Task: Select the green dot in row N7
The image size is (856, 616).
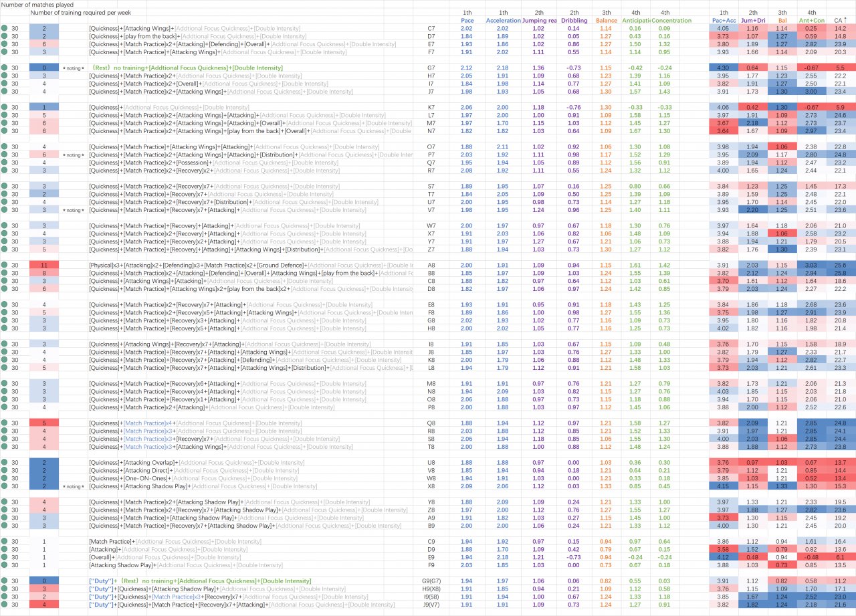Action: [4, 131]
